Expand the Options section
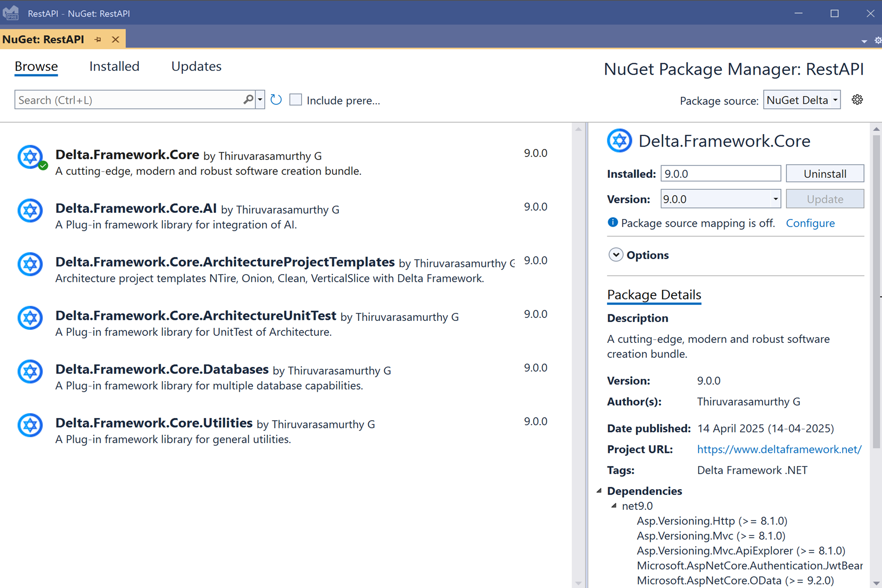Screen dimensions: 882x588 click(x=615, y=255)
